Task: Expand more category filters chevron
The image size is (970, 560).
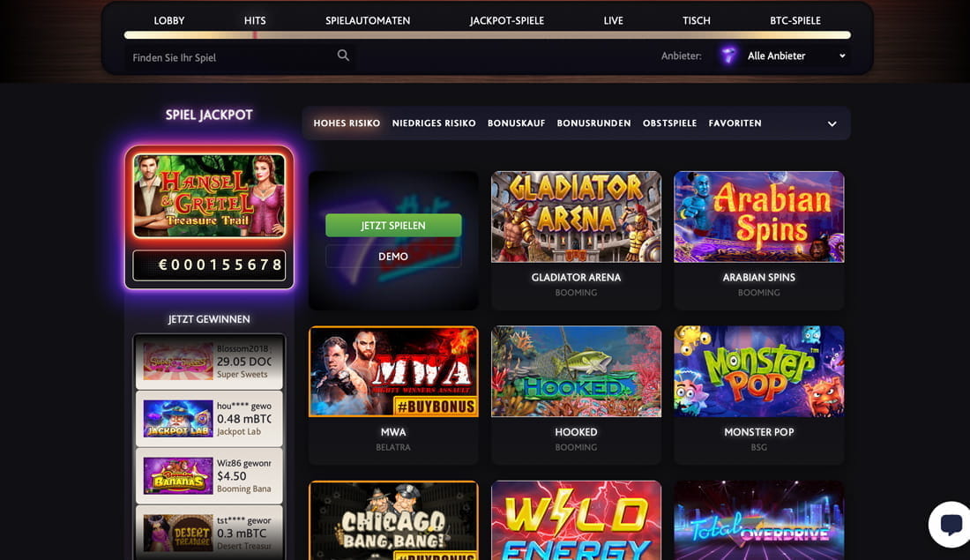Action: coord(832,123)
